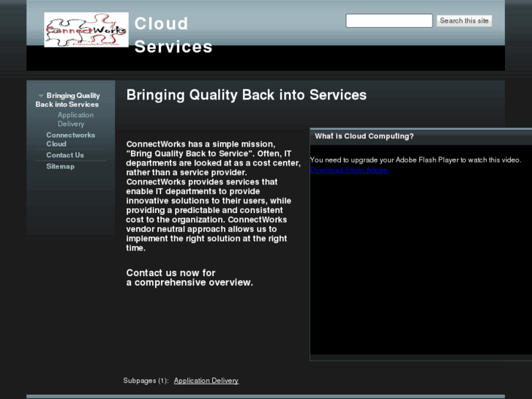The width and height of the screenshot is (532, 399).
Task: Go to Connectworks Cloud sidebar page
Action: click(70, 139)
